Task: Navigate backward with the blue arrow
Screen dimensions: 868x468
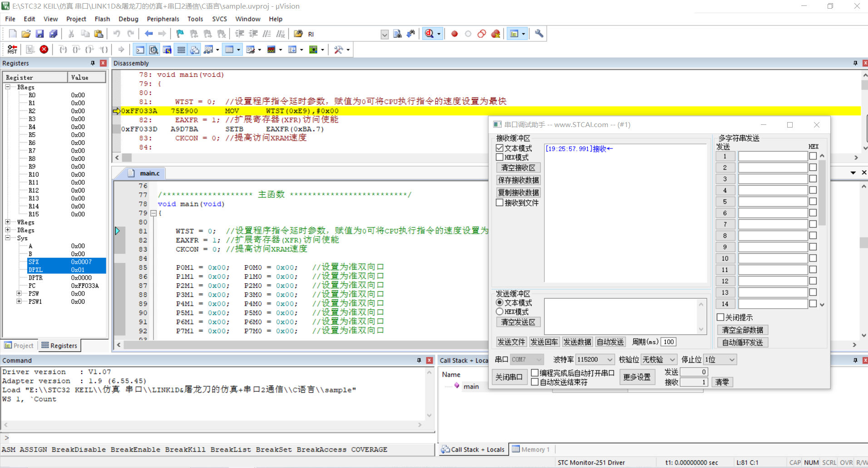Action: coord(148,34)
